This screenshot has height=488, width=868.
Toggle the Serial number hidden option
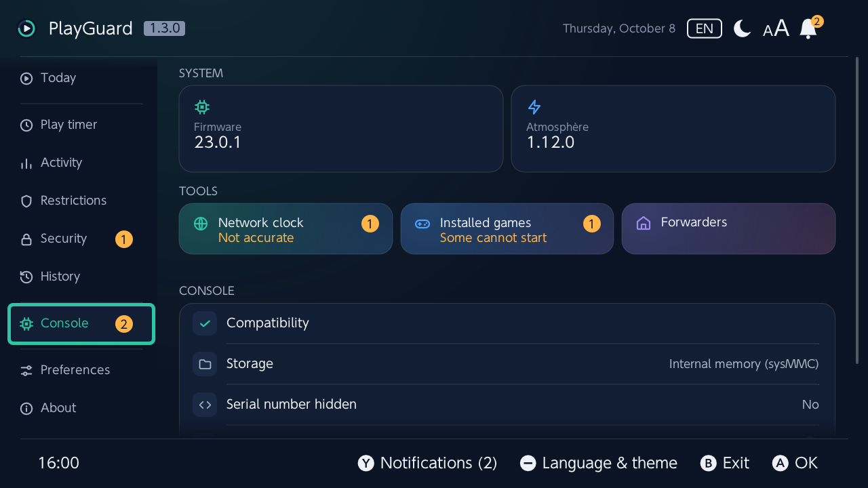pyautogui.click(x=506, y=405)
